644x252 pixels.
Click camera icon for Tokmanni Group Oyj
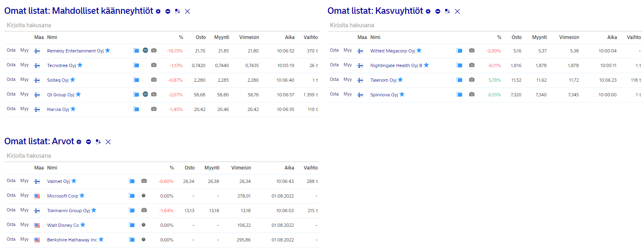click(x=144, y=210)
